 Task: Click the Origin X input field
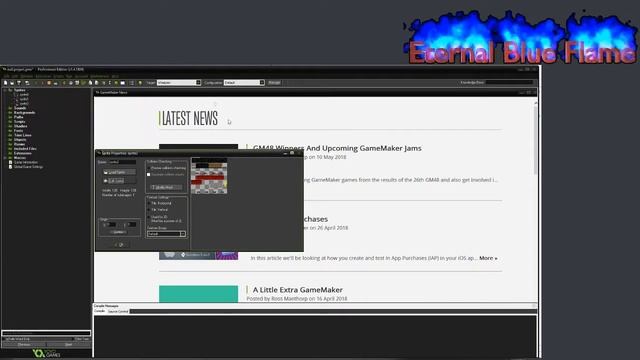111,224
